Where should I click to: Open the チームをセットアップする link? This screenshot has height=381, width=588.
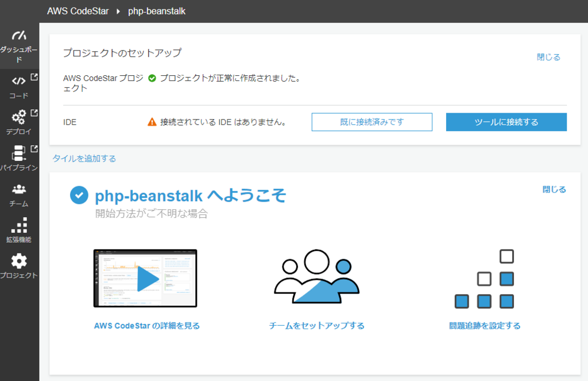click(317, 326)
